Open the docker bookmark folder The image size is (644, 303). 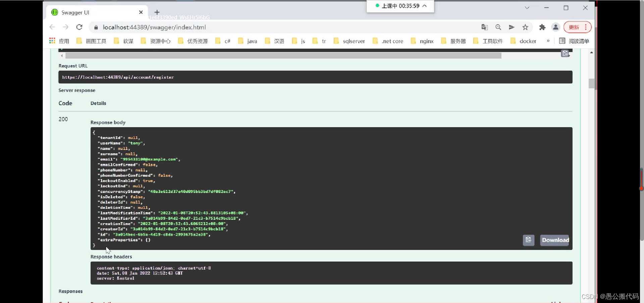pos(523,41)
